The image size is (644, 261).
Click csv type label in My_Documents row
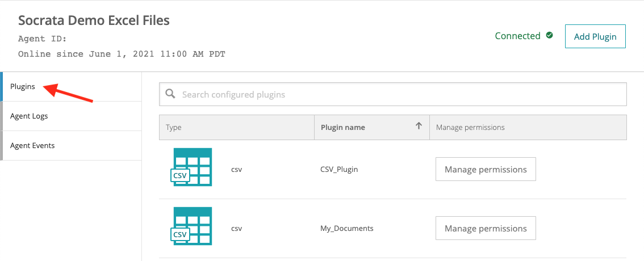click(x=237, y=228)
